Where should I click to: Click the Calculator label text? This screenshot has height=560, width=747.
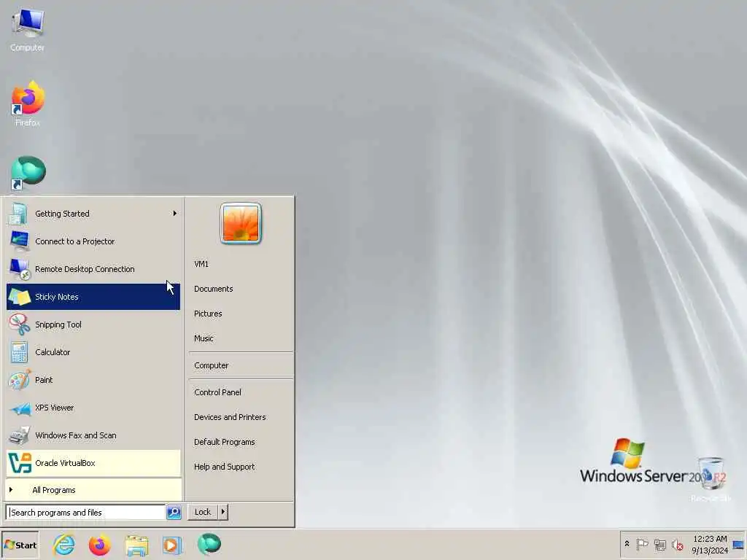point(53,352)
